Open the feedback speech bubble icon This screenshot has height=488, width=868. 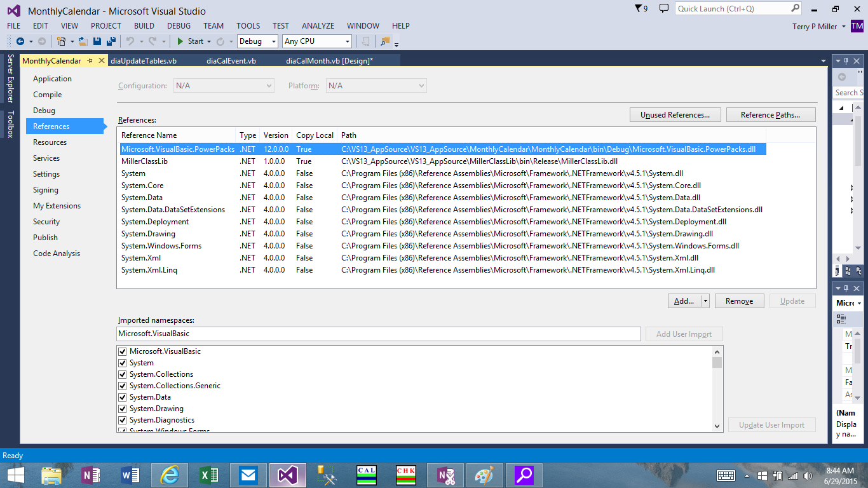[664, 8]
